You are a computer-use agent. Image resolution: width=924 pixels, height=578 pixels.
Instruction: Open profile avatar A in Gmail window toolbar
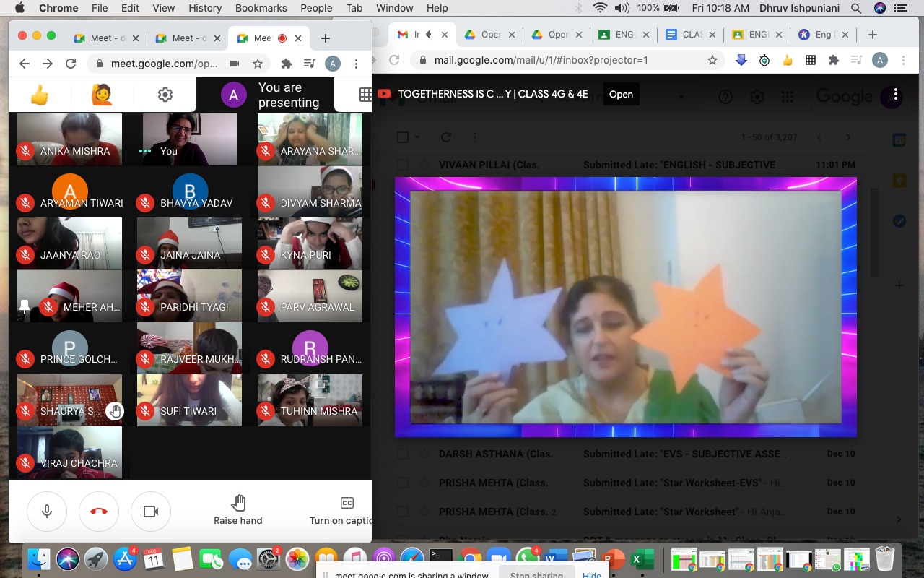point(880,60)
